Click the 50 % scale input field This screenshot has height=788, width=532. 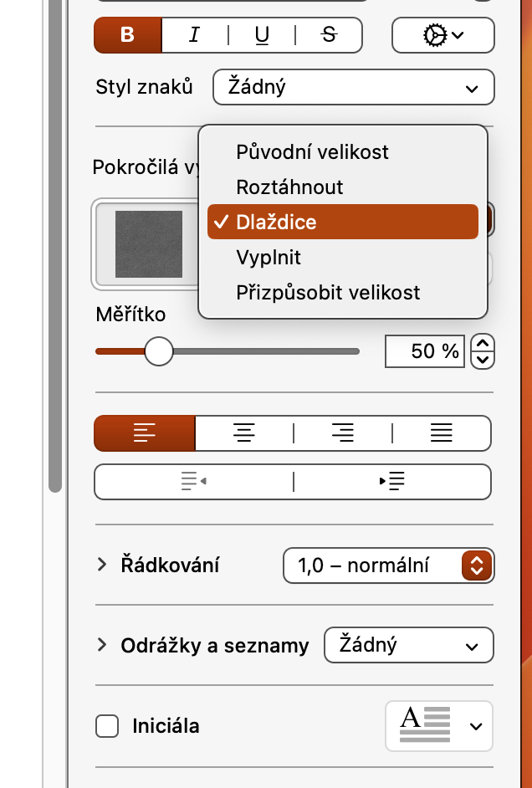(x=424, y=351)
